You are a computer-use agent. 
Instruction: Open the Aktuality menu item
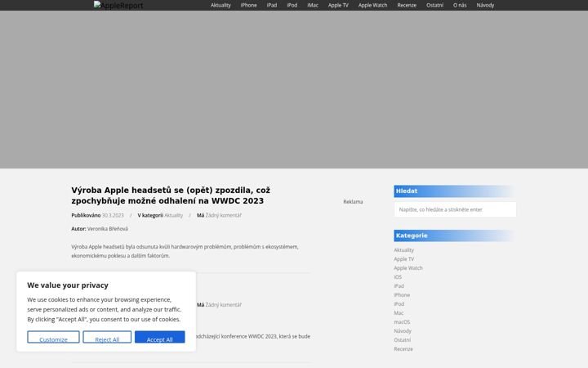point(220,5)
